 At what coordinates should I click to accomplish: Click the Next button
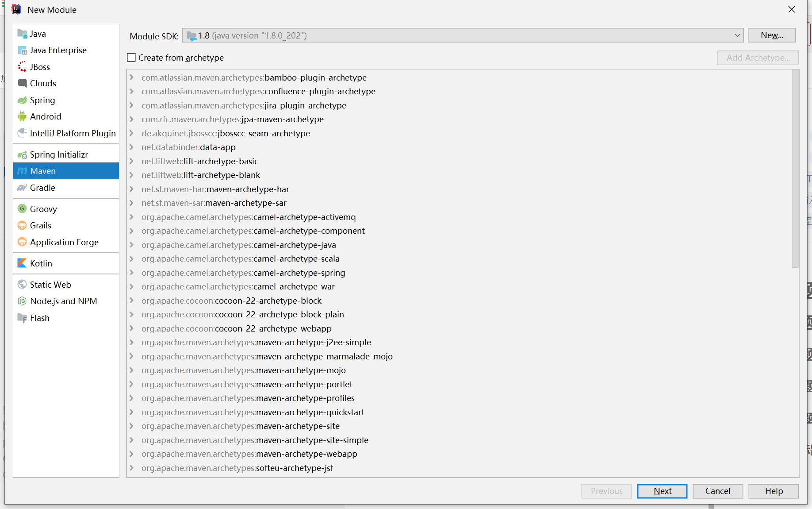coord(662,491)
